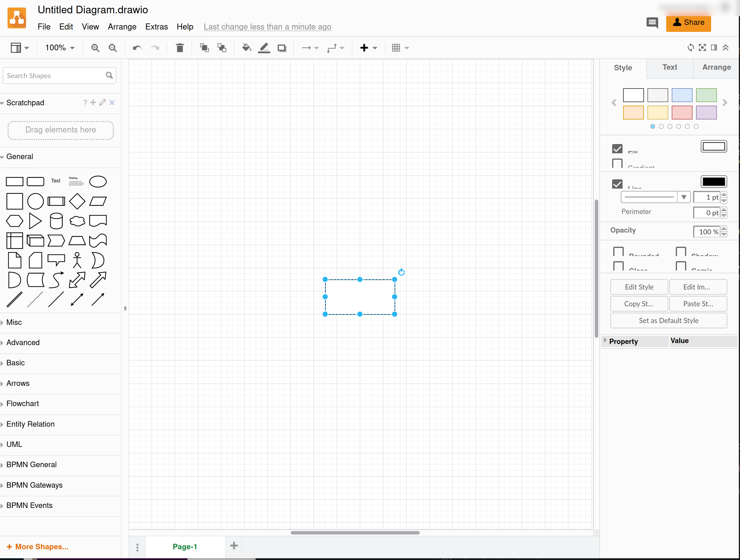This screenshot has width=740, height=560.
Task: Click the search magnifier in Search Shapes
Action: pyautogui.click(x=109, y=75)
